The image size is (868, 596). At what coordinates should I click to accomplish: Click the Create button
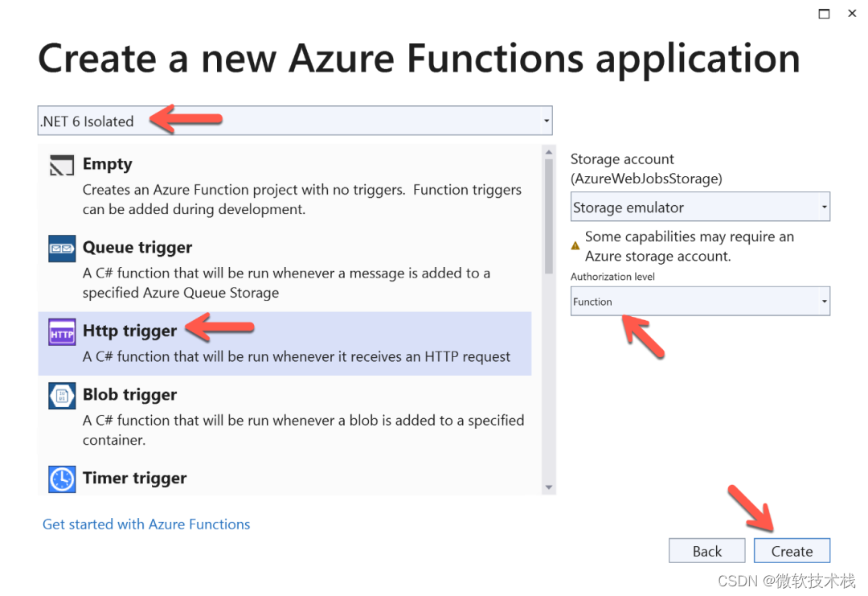click(792, 550)
